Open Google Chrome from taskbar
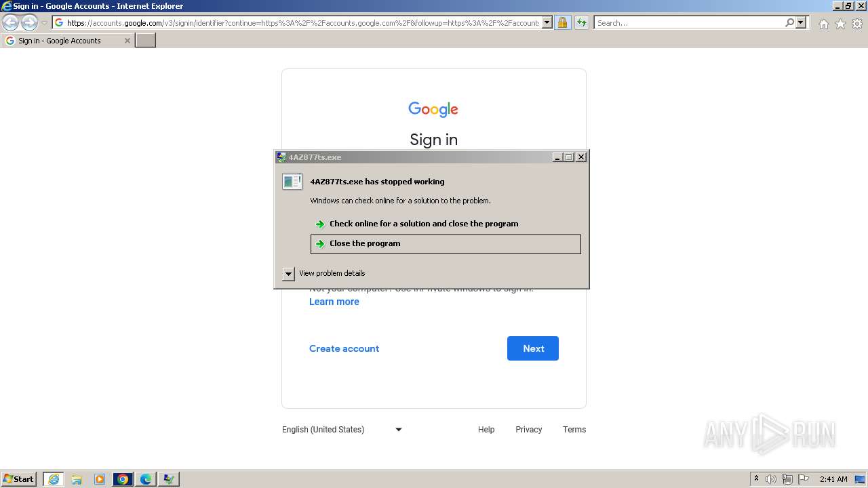This screenshot has width=868, height=488. pyautogui.click(x=123, y=479)
